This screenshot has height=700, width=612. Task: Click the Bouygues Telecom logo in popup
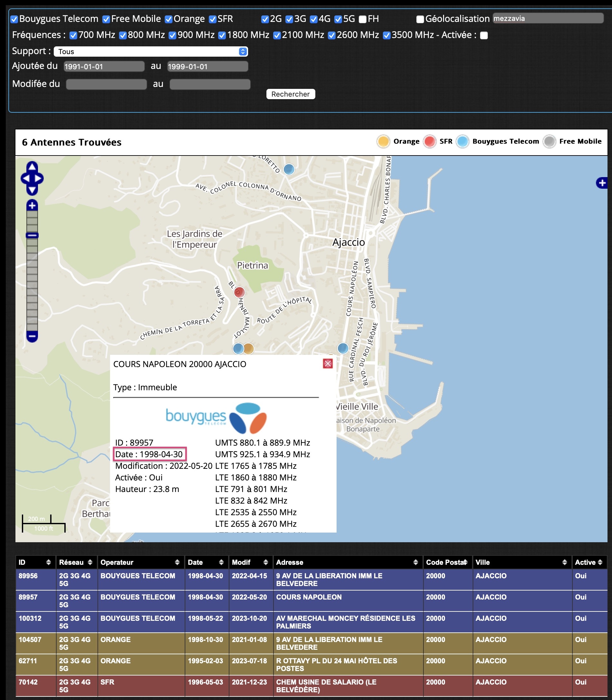tap(216, 418)
